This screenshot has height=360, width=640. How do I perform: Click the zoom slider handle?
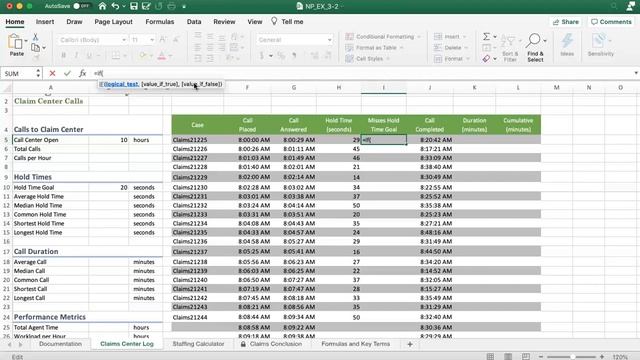tap(573, 356)
